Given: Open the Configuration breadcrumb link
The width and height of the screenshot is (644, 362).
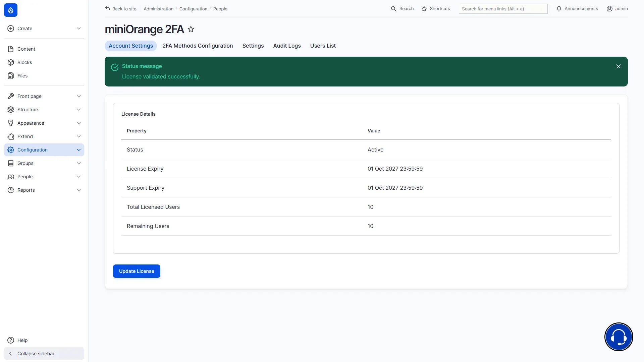Looking at the screenshot, I should tap(193, 9).
